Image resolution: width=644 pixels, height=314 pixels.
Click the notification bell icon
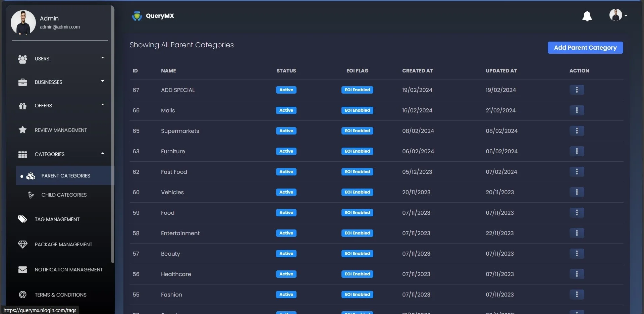587,16
